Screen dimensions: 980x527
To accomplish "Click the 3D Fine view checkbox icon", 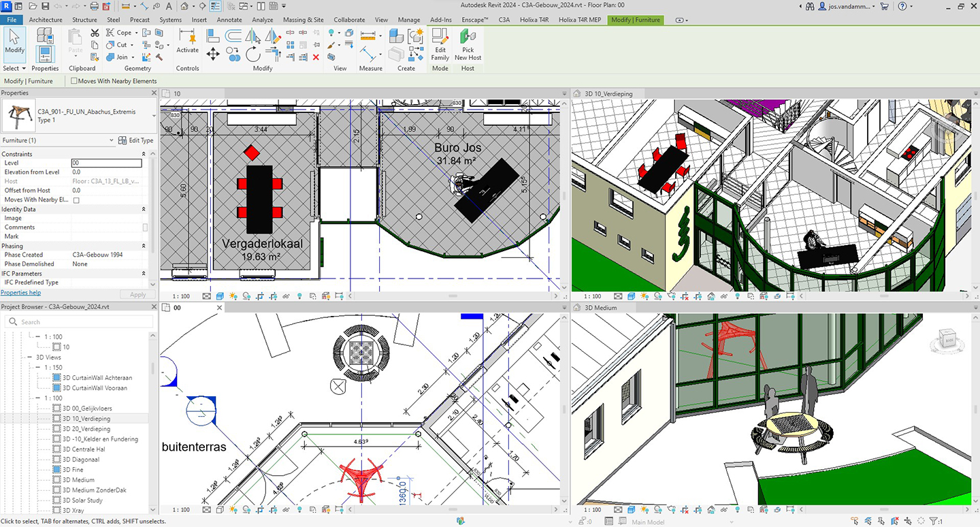I will point(57,470).
